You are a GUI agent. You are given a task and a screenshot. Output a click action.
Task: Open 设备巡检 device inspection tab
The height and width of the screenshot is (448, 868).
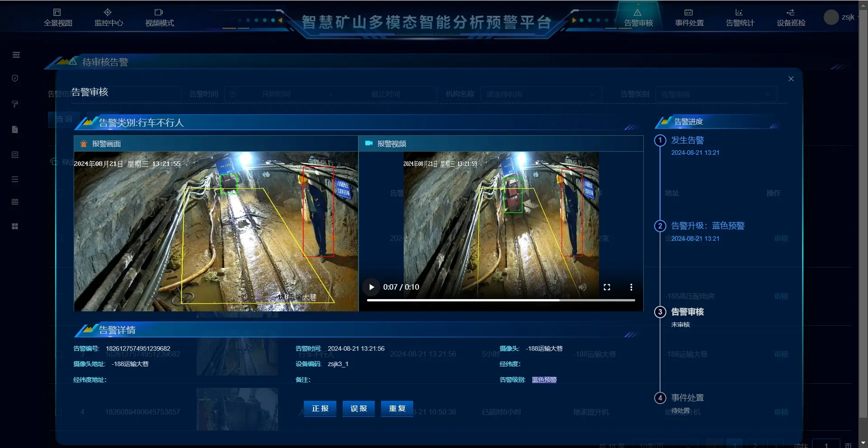pyautogui.click(x=791, y=18)
